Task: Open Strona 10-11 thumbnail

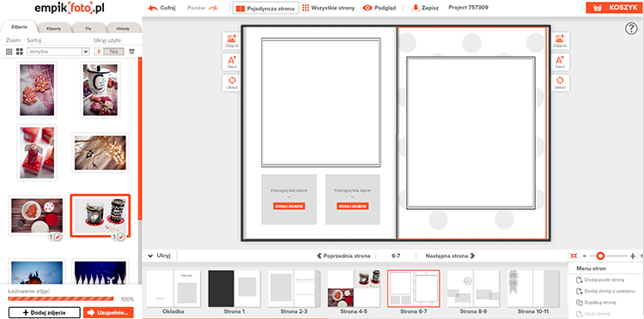Action: pos(533,289)
